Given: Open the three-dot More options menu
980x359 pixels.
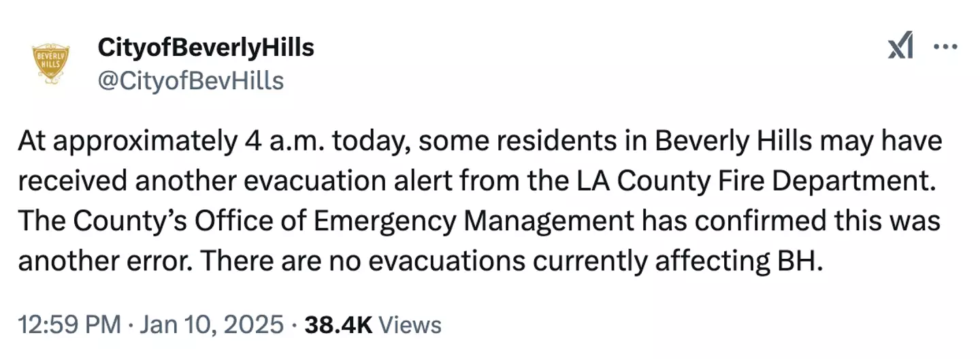Looking at the screenshot, I should point(945,48).
